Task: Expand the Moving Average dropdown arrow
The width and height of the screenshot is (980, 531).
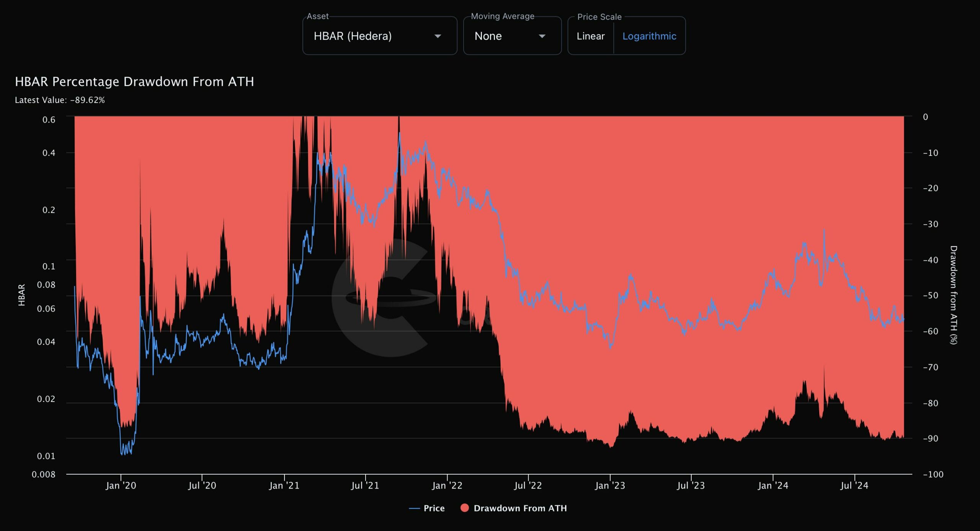Action: pos(542,36)
